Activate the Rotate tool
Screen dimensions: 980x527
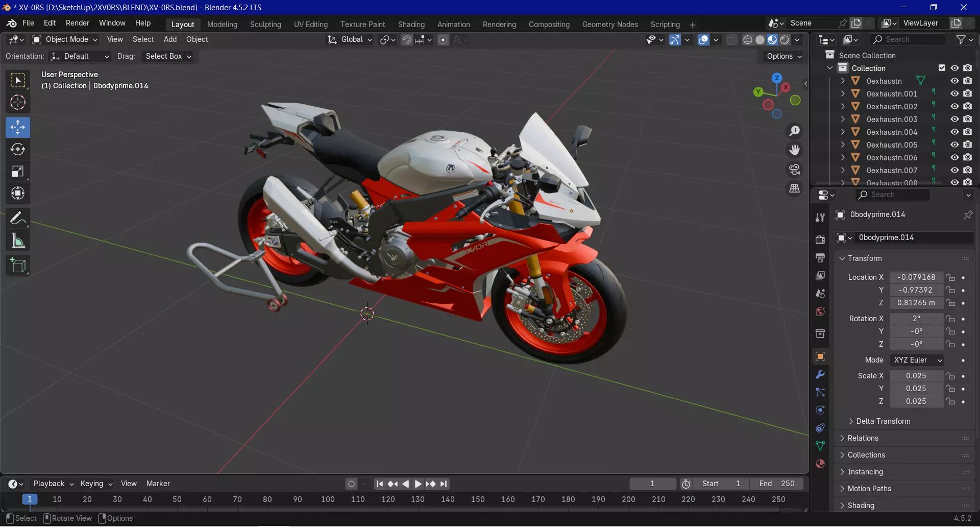[x=18, y=149]
